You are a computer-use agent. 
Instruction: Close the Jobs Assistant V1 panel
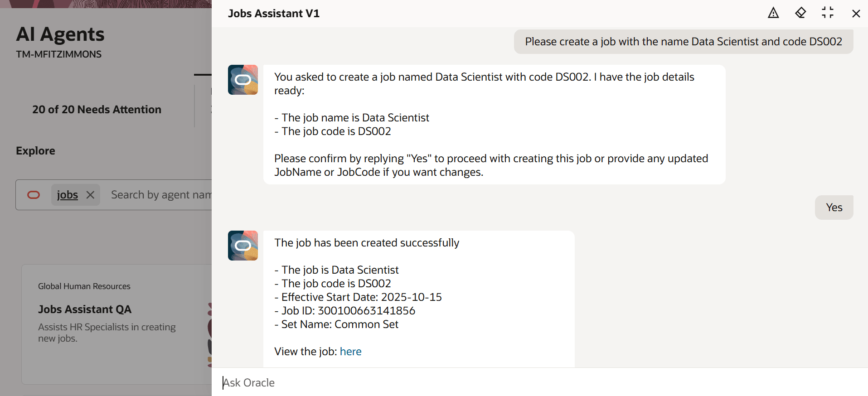(856, 14)
